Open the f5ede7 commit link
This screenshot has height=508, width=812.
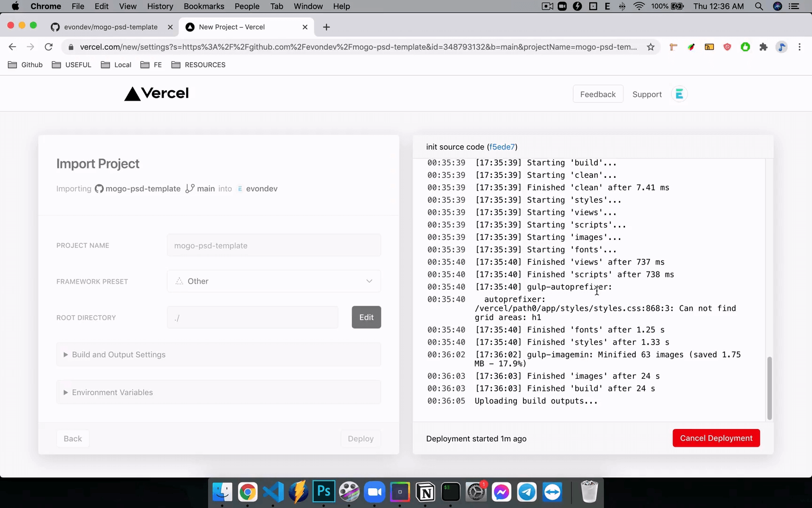[x=502, y=147]
